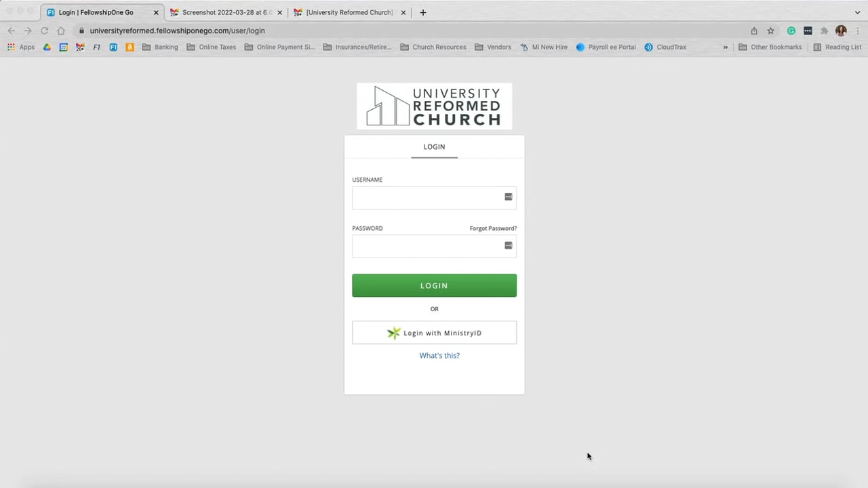Reload the login page
The image size is (868, 488).
click(44, 30)
